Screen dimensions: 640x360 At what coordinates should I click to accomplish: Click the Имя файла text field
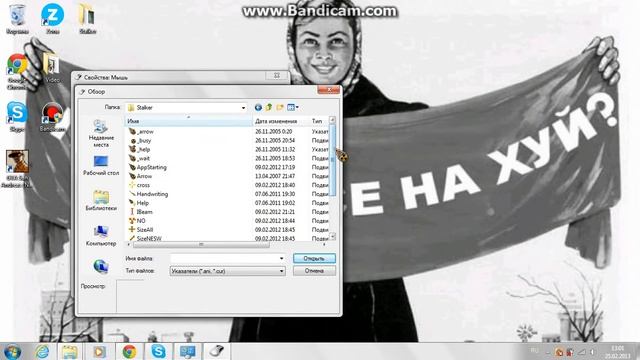tap(224, 258)
